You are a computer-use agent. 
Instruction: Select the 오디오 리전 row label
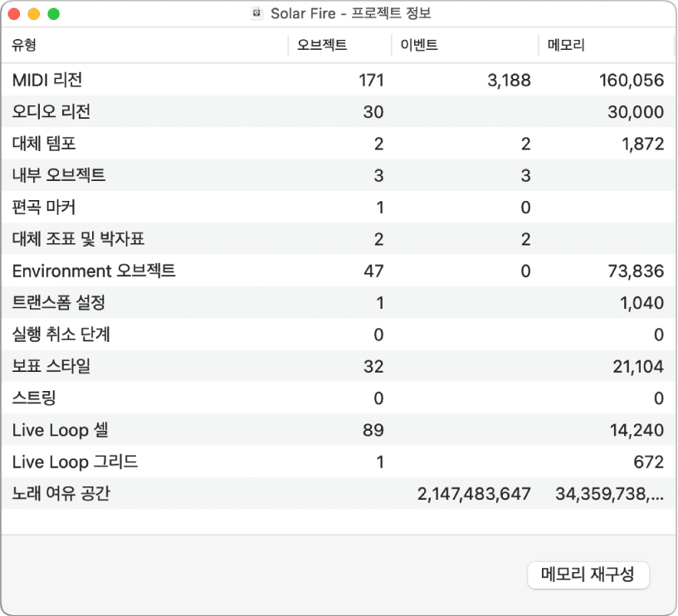pos(51,111)
